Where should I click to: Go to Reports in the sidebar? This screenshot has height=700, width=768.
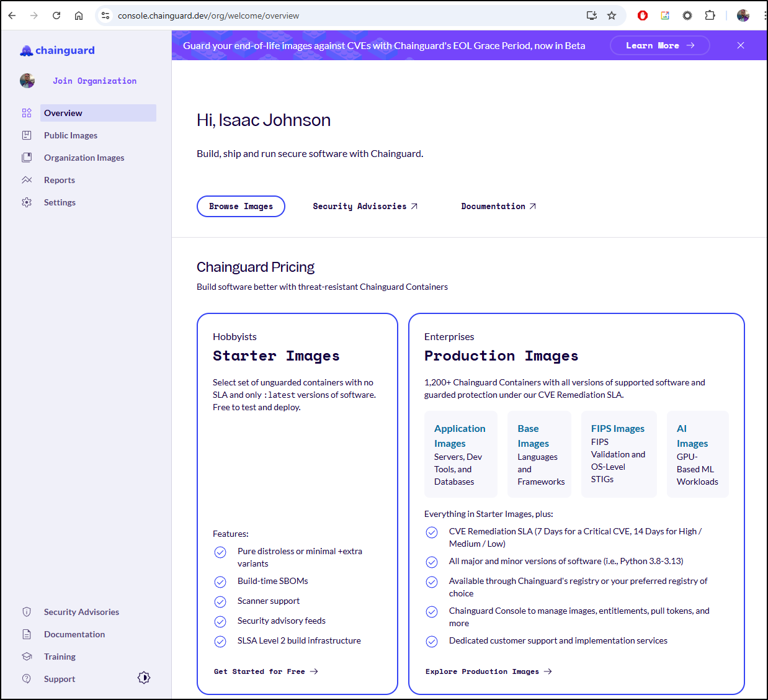(x=60, y=180)
